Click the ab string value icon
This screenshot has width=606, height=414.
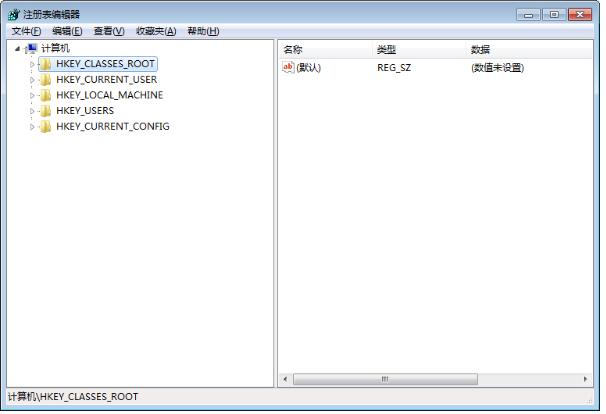pyautogui.click(x=288, y=67)
